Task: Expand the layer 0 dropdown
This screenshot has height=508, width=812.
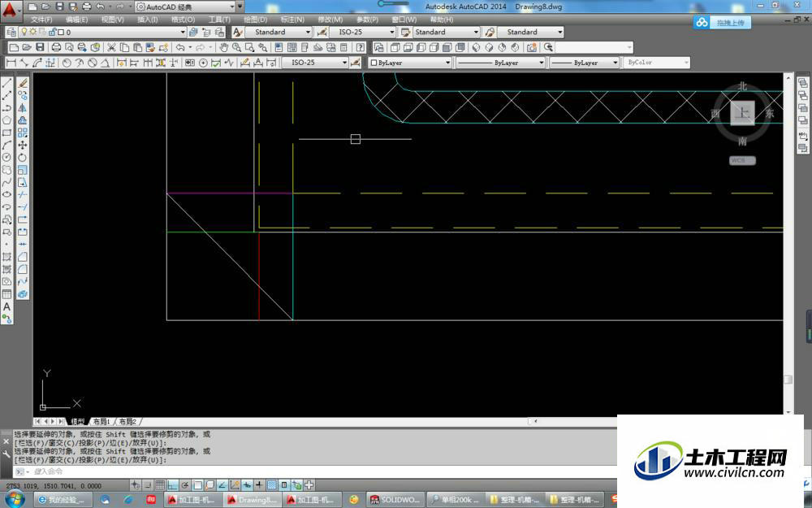Action: 102,32
